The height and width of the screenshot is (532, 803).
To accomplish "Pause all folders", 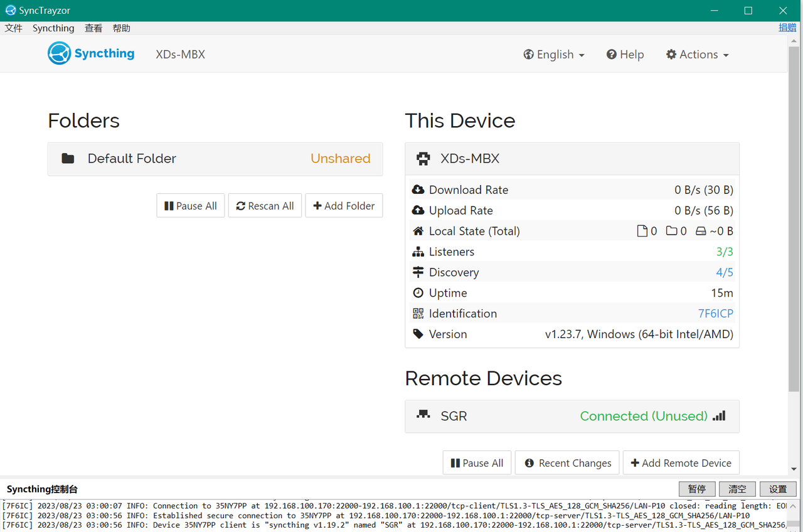I will [x=191, y=206].
